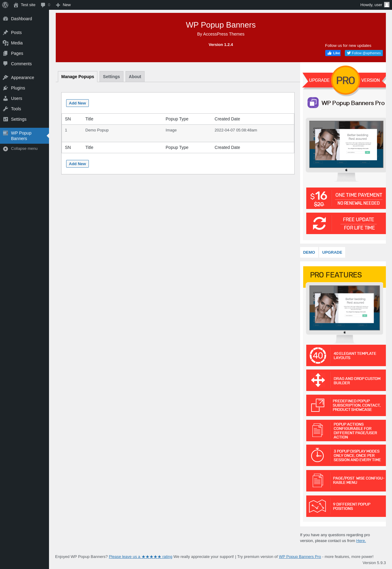392x569 pixels.
Task: Click the Media icon in sidebar
Action: 6,43
